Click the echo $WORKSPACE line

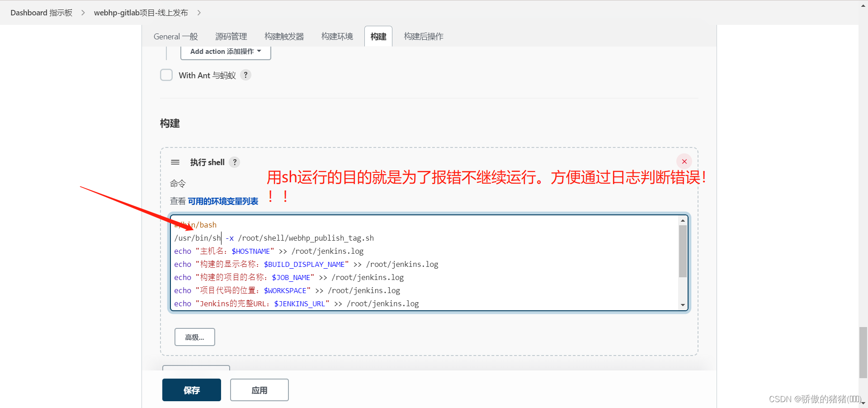click(x=287, y=290)
